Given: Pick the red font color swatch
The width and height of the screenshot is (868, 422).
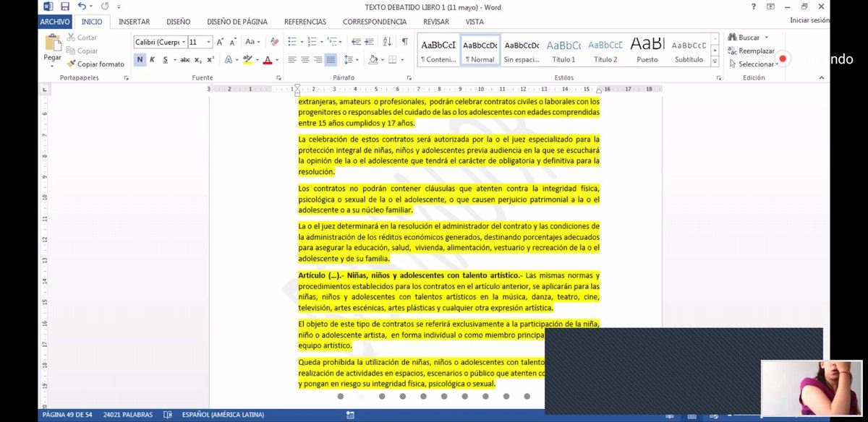Looking at the screenshot, I should click(x=268, y=59).
